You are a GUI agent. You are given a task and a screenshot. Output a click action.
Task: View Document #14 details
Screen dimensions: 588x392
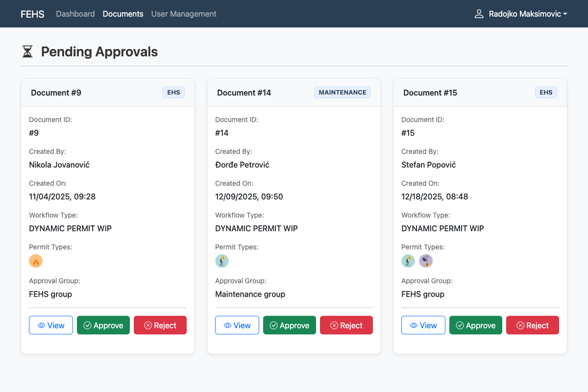coord(237,325)
